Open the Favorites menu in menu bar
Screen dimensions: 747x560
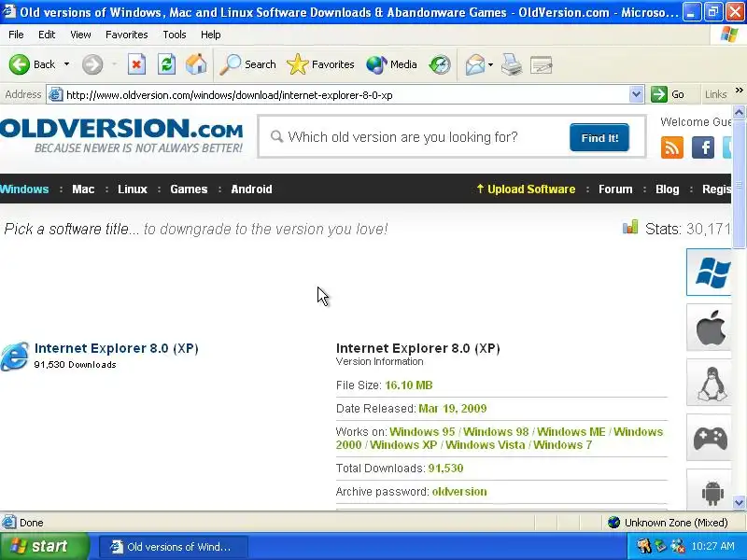127,35
